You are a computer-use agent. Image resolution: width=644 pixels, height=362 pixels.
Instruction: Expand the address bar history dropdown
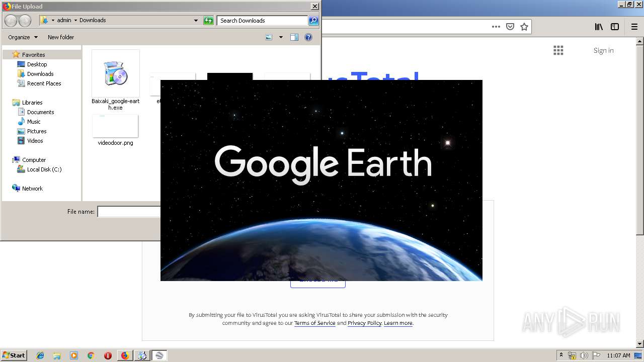tap(196, 21)
